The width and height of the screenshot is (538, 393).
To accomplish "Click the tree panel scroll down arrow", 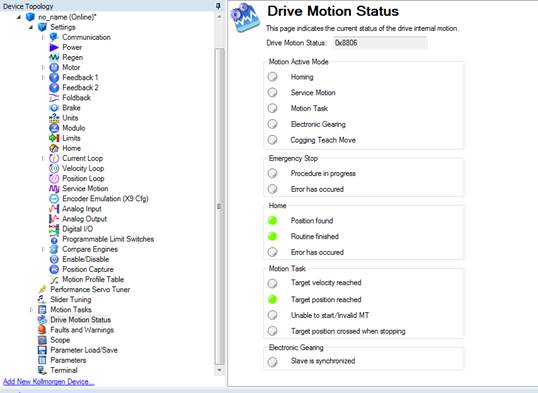I will (x=220, y=370).
